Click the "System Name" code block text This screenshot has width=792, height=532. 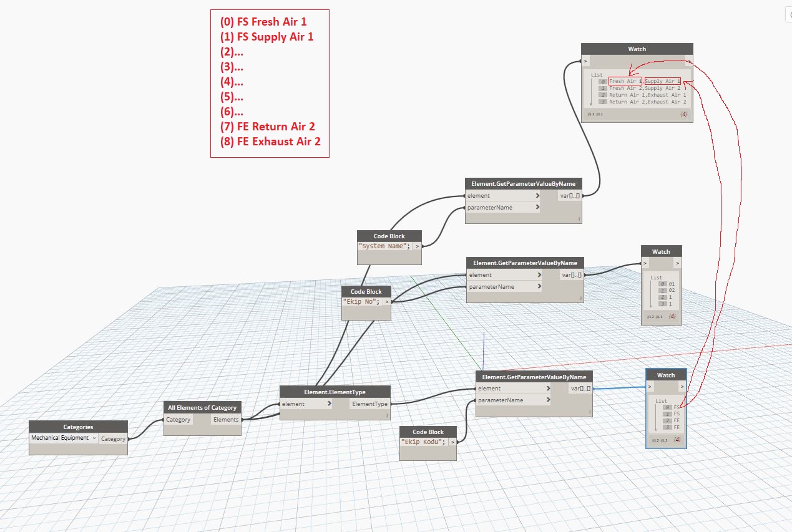384,246
